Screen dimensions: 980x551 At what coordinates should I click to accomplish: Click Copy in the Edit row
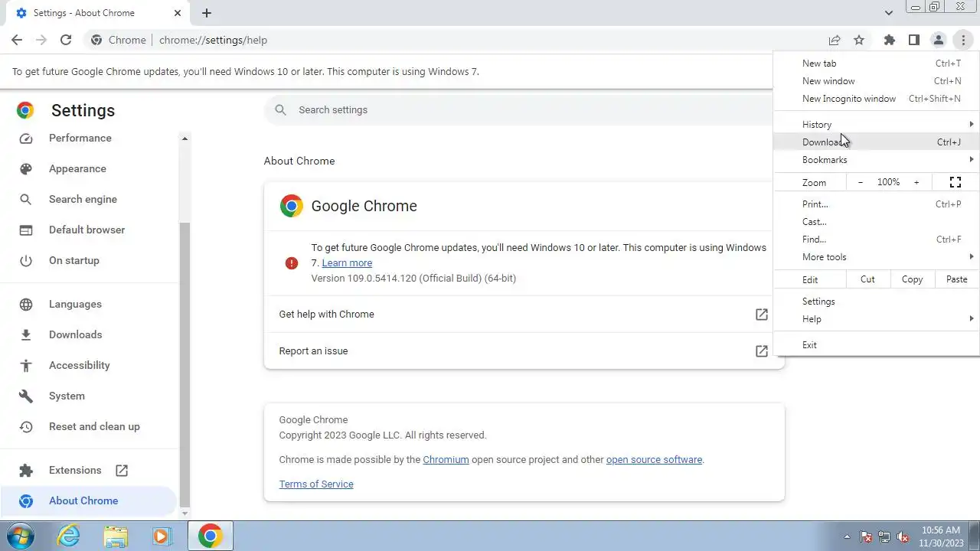click(912, 279)
